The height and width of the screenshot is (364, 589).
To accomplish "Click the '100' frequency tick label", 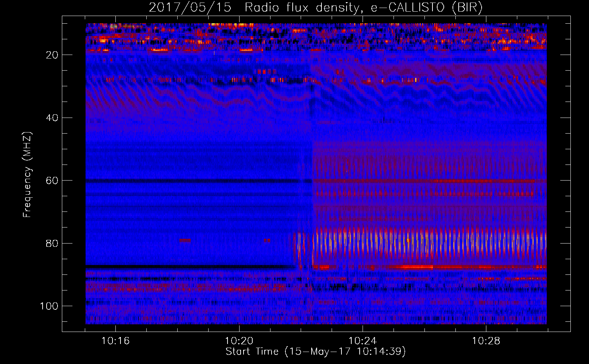I will coord(49,306).
